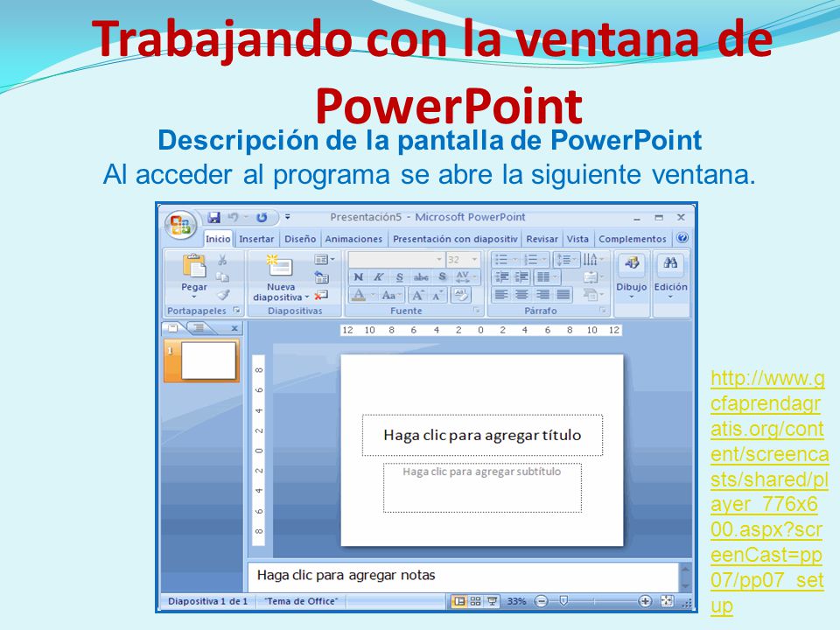Click the Clear formatting eraser icon
Viewport: 840px width, 630px height.
point(460,295)
